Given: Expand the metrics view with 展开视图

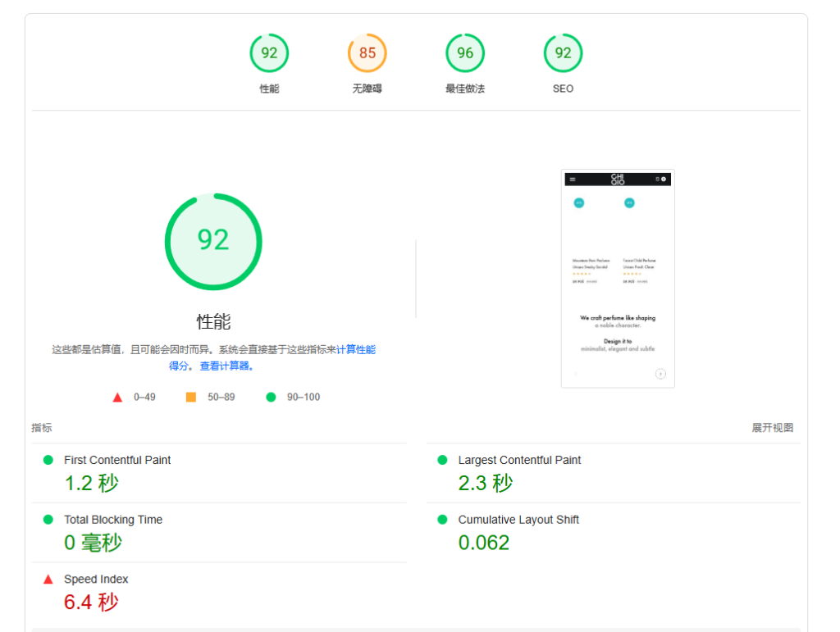Looking at the screenshot, I should point(772,428).
